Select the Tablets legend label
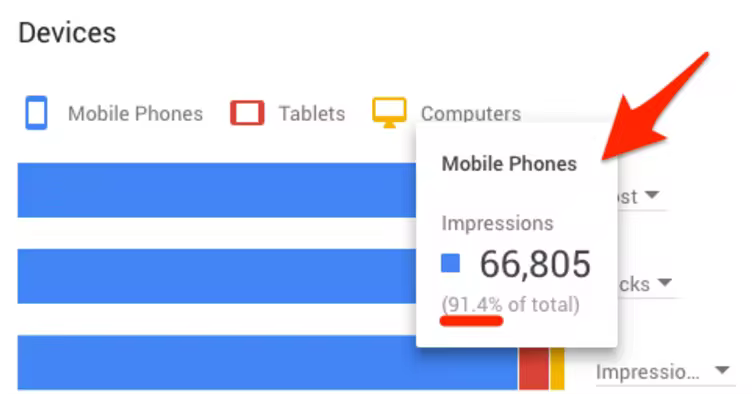The image size is (756, 394). pos(312,114)
